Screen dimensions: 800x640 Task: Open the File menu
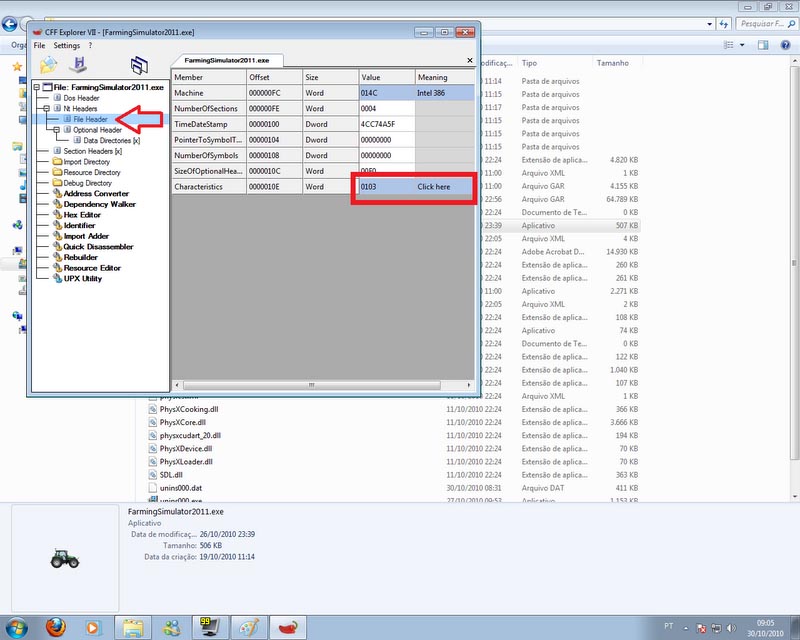[x=40, y=46]
